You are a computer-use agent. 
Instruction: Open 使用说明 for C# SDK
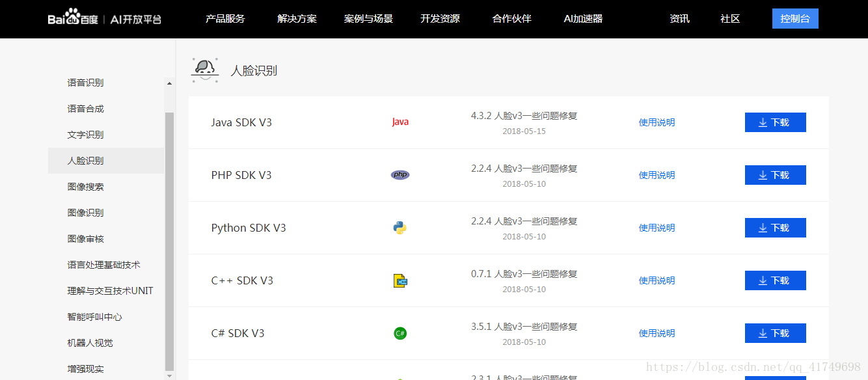(x=657, y=333)
